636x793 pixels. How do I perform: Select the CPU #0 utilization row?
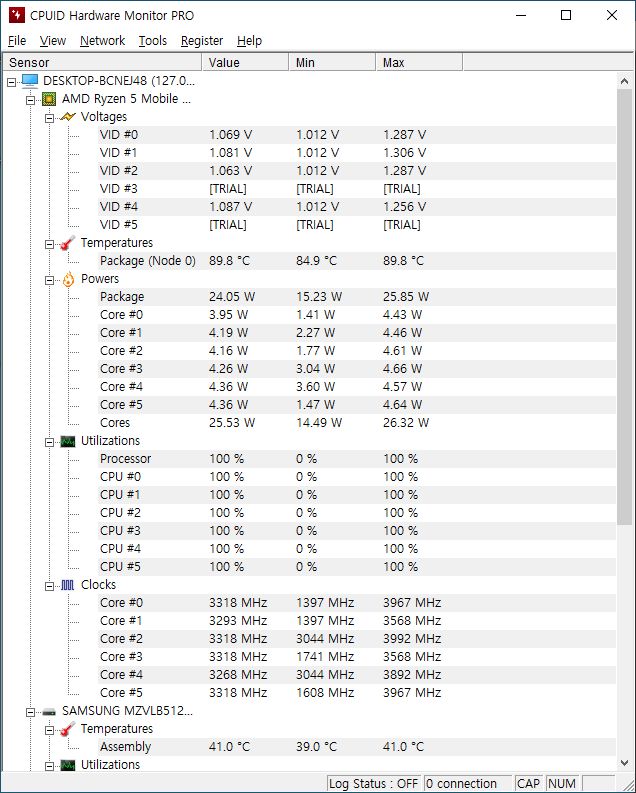[x=357, y=477]
